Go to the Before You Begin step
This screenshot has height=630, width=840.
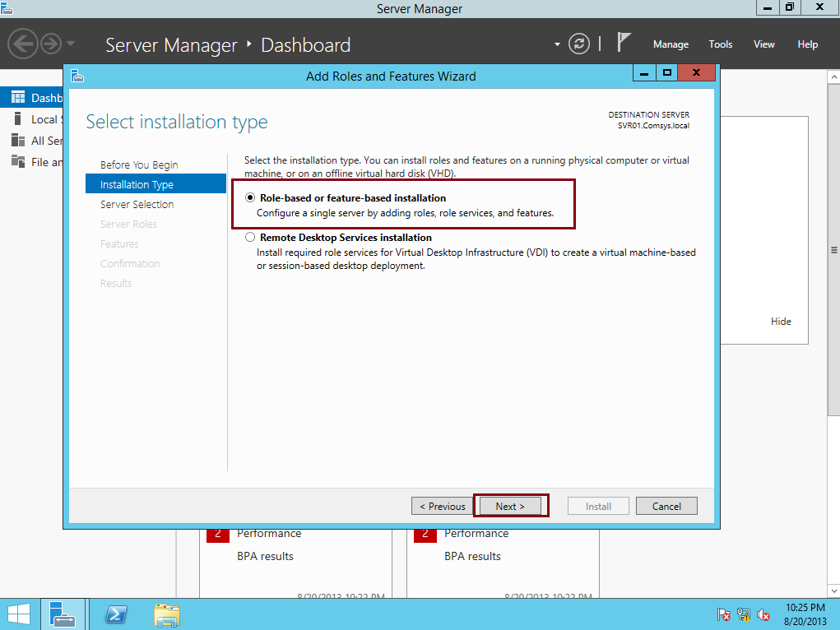[139, 164]
